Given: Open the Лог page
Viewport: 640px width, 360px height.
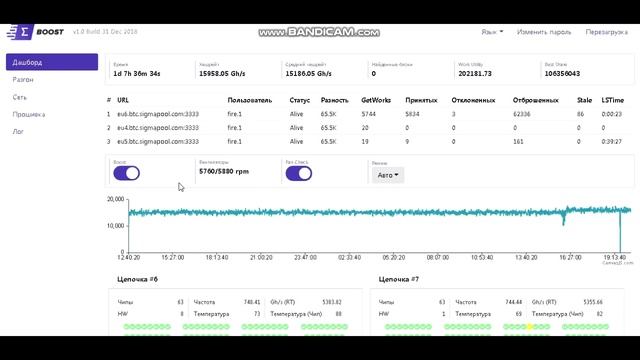Looking at the screenshot, I should 18,131.
